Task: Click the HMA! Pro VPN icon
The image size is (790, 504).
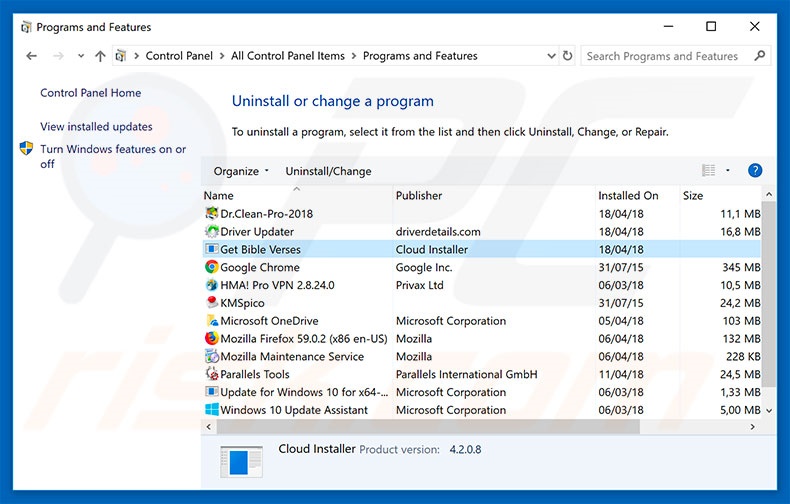Action: click(x=212, y=285)
